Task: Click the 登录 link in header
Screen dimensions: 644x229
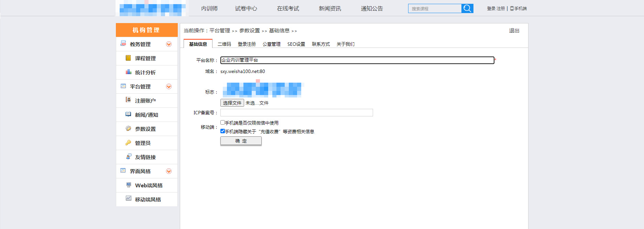Action: click(x=491, y=8)
